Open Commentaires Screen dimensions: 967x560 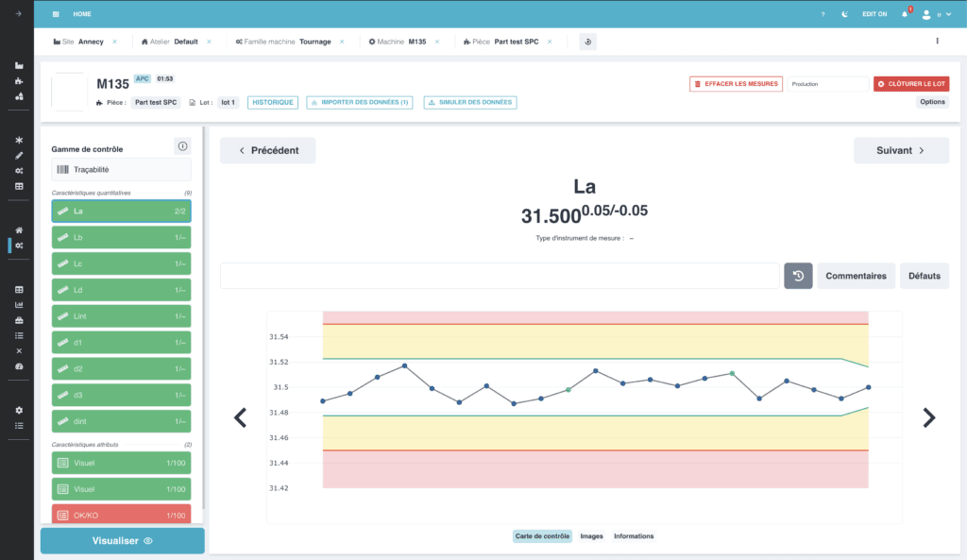(856, 276)
